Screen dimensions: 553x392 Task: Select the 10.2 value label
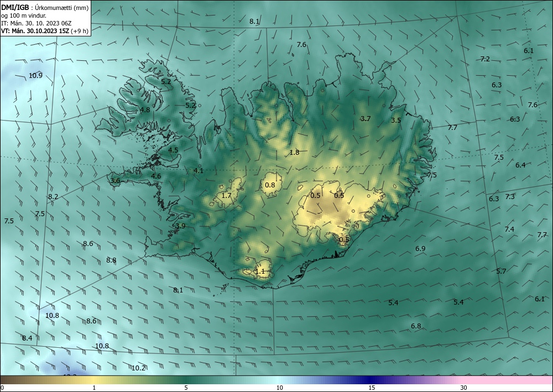click(138, 368)
